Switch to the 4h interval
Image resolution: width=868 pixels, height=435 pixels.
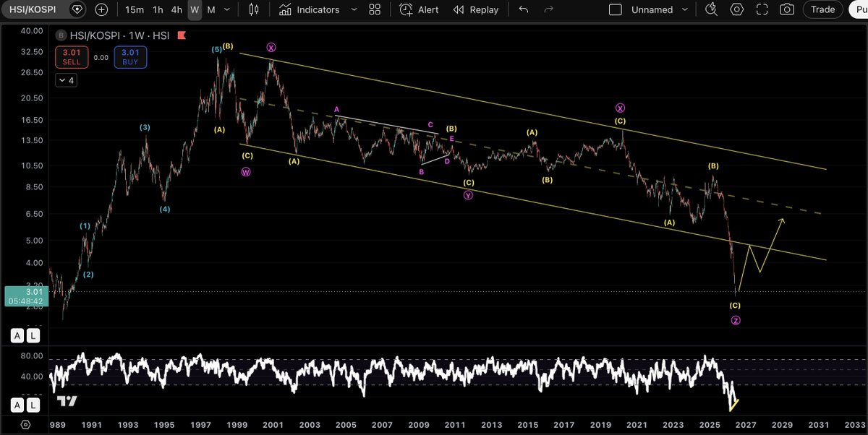[x=176, y=9]
